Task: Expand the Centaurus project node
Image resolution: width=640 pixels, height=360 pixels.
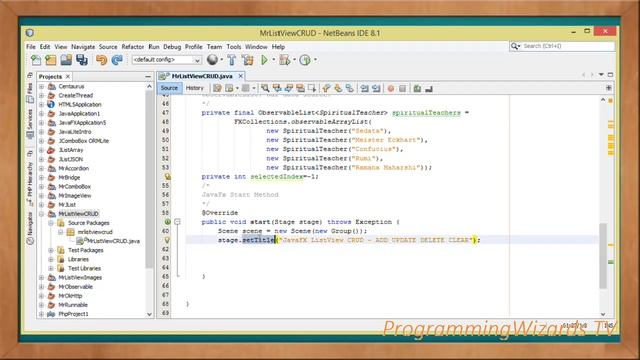Action: (41, 87)
